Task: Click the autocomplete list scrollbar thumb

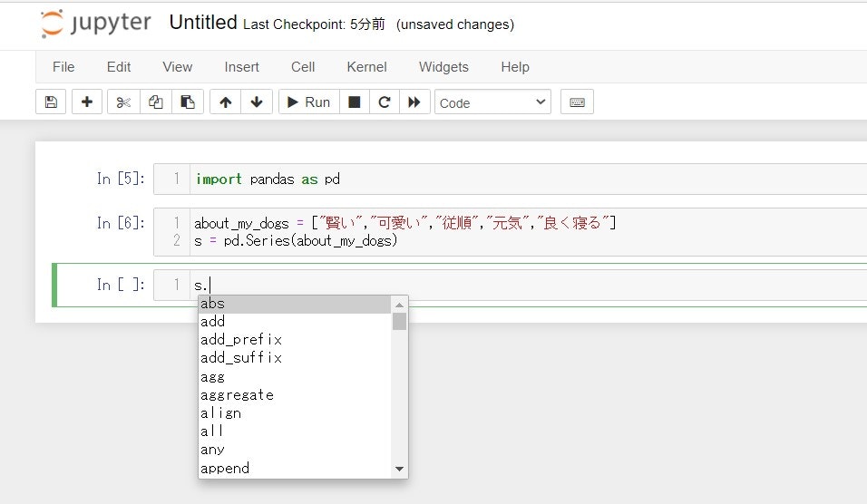Action: 399,321
